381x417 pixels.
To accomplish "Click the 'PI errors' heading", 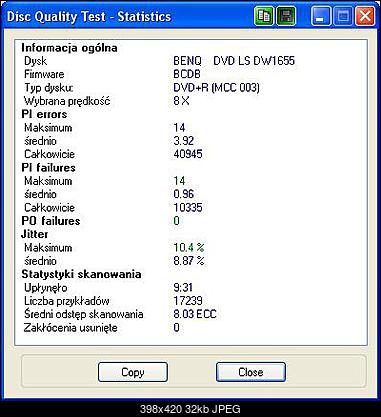I will [x=44, y=114].
